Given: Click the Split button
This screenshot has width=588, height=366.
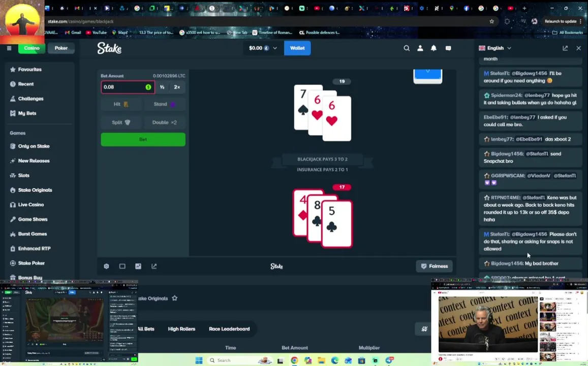Looking at the screenshot, I should (121, 122).
